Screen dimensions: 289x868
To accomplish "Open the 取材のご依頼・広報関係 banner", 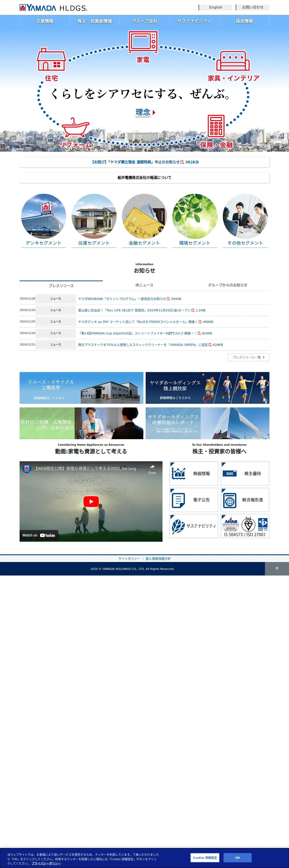I will tap(81, 423).
